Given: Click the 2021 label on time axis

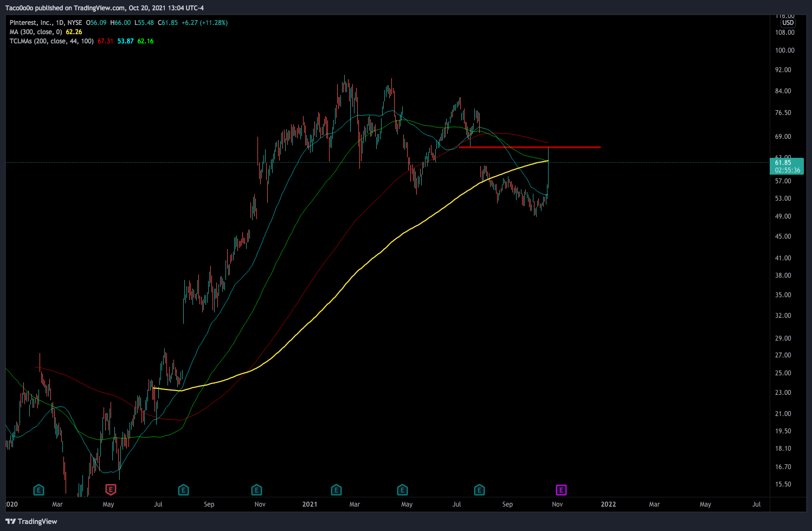Looking at the screenshot, I should (x=310, y=504).
